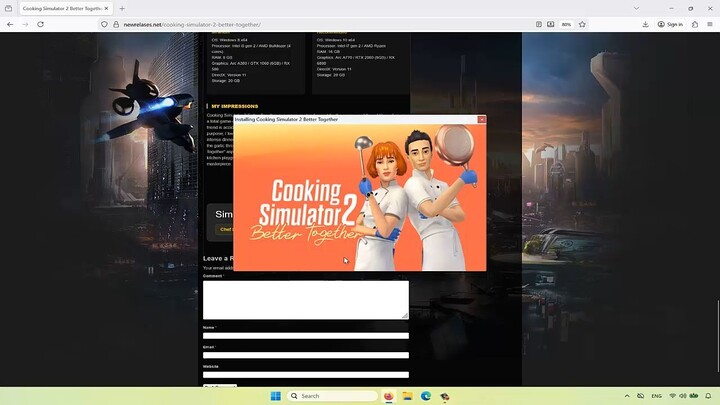Screen dimensions: 720x405
Task: Open the notifications bell icon
Action: (x=708, y=396)
